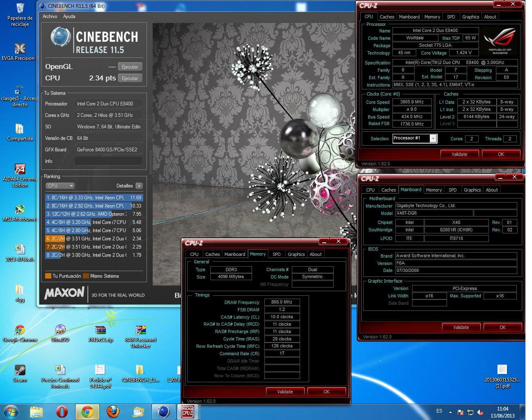Image resolution: width=532 pixels, height=420 pixels.
Task: Launch AIDA64 Extreme Edition icon
Action: 20,176
